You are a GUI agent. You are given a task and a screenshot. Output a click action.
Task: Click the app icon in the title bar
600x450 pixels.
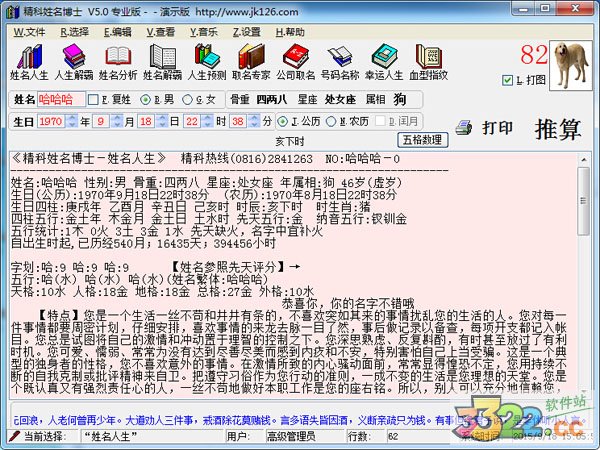[x=12, y=12]
